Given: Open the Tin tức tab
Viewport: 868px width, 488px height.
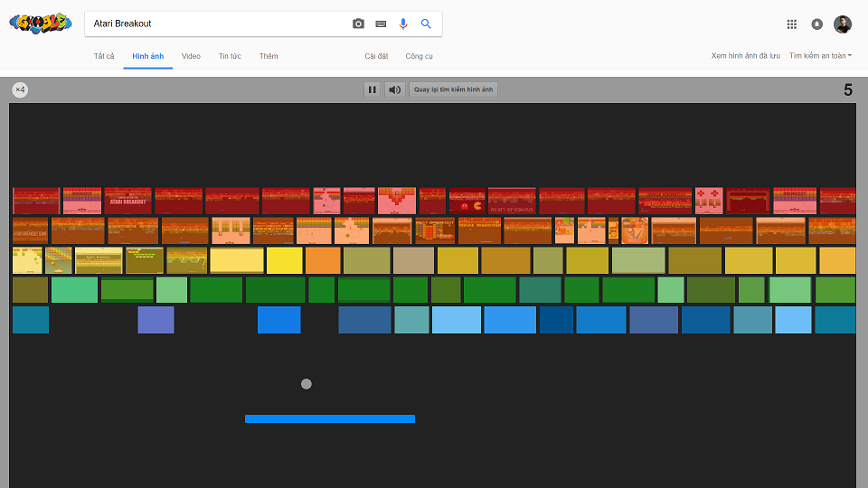Looking at the screenshot, I should click(230, 56).
